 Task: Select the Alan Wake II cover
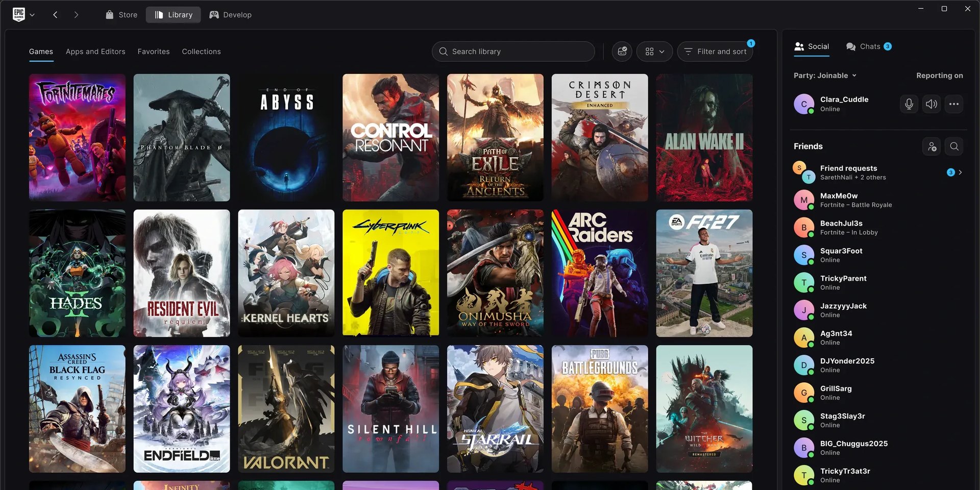coord(704,138)
